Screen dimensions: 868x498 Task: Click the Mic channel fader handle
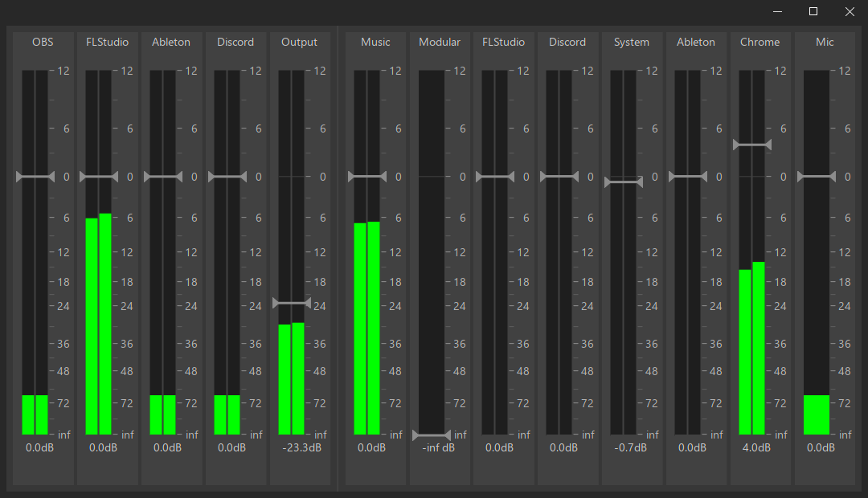coord(817,177)
